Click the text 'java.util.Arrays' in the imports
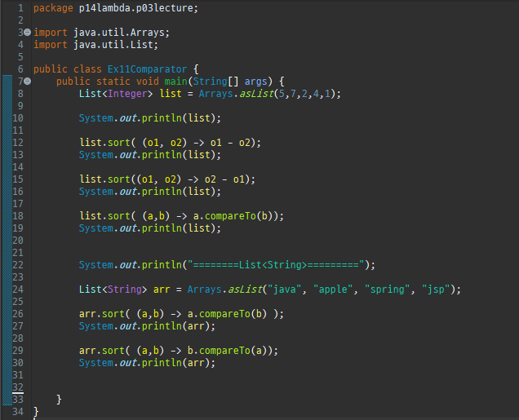Screen dimensions: 519x420 point(119,33)
